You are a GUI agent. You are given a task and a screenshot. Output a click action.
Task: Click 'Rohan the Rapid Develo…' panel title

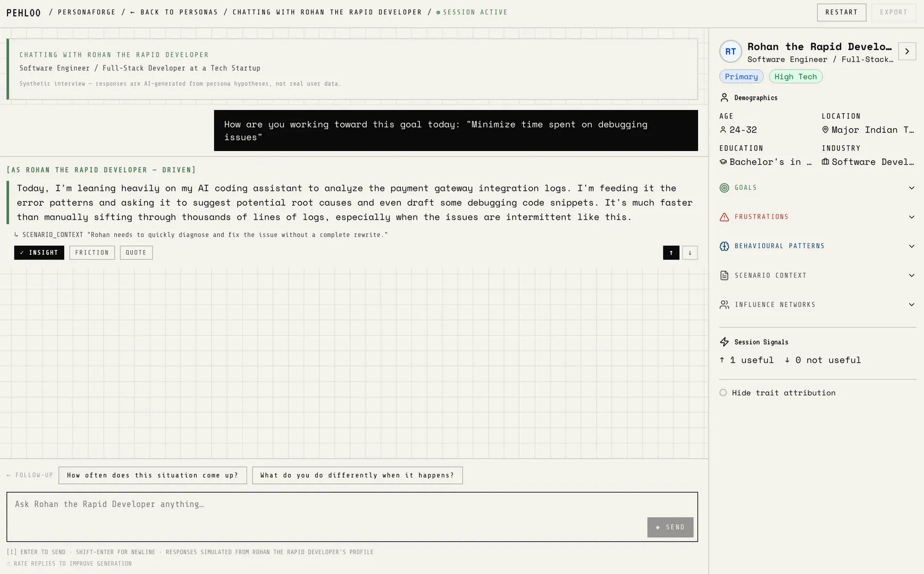coord(819,47)
